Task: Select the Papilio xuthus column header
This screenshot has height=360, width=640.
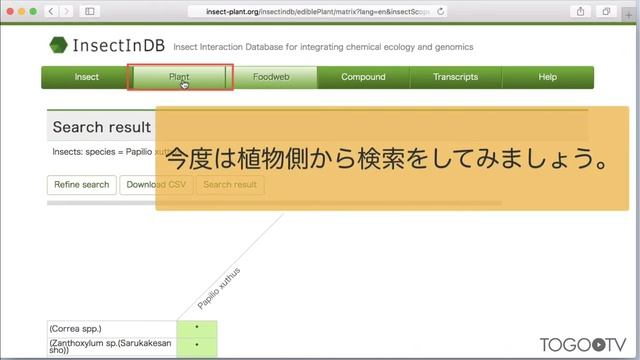Action: point(219,288)
